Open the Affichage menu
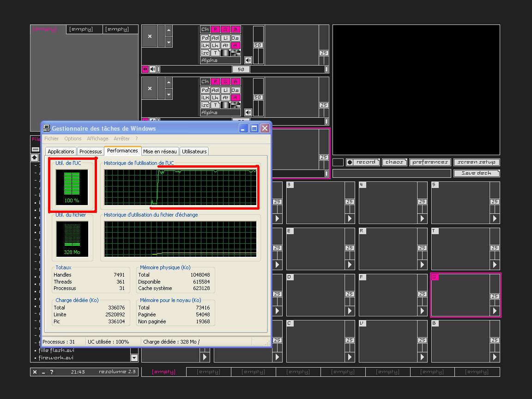 [x=97, y=139]
